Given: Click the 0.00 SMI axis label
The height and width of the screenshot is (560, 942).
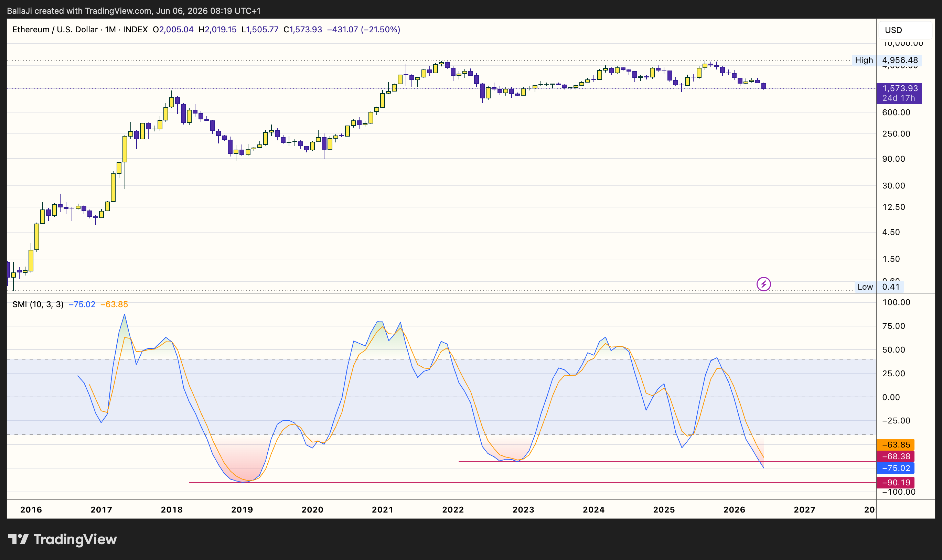Looking at the screenshot, I should [x=891, y=397].
